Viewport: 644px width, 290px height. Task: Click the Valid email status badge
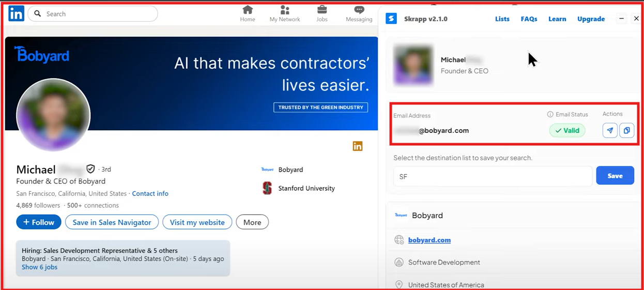click(x=567, y=130)
